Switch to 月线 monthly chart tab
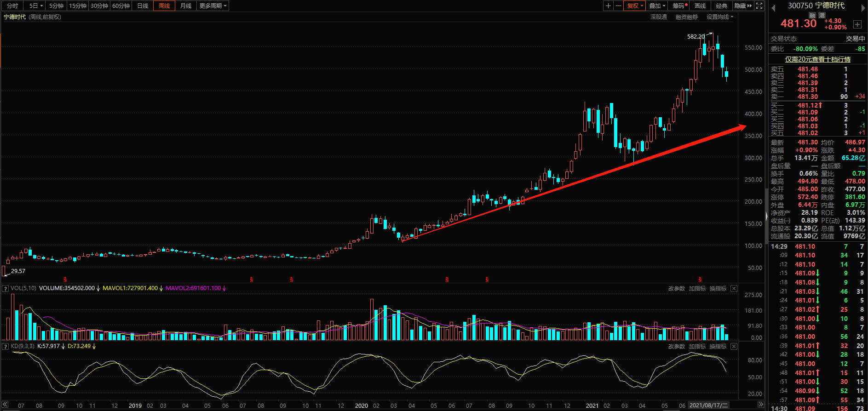Image resolution: width=868 pixels, height=411 pixels. click(186, 6)
